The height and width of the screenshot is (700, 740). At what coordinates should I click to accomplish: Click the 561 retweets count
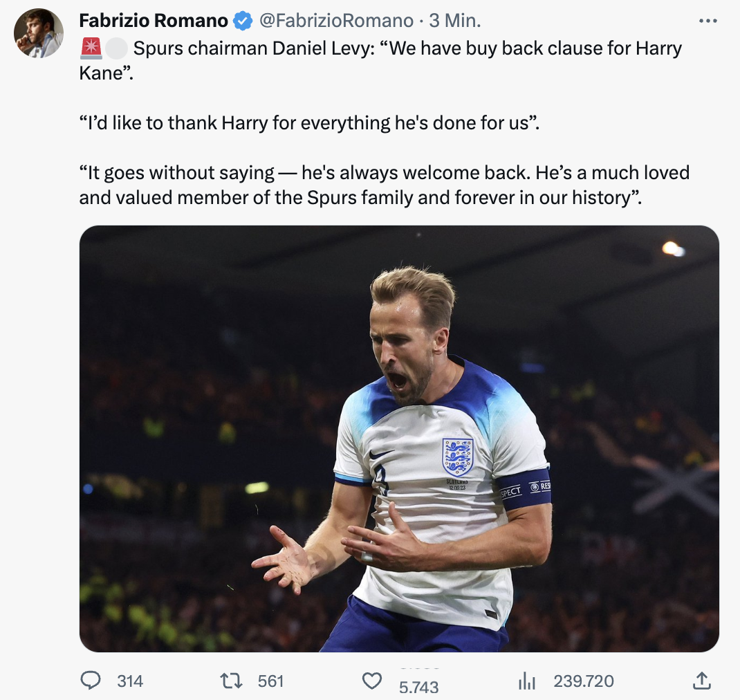click(x=270, y=681)
